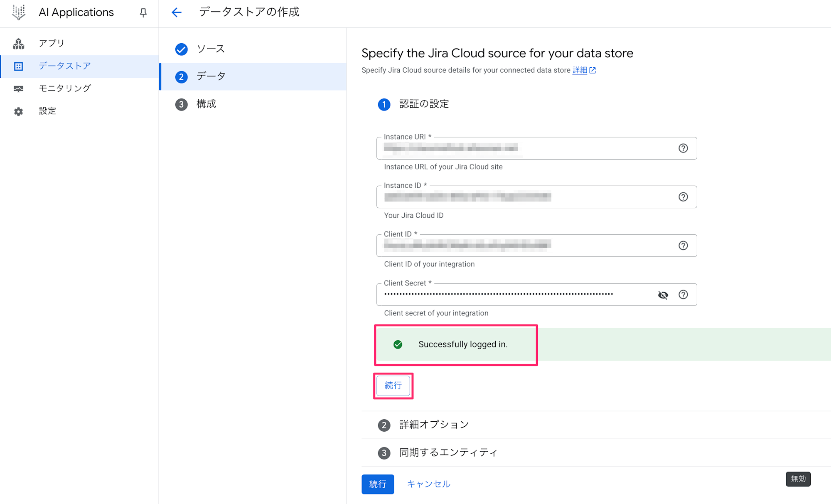Expand the 認証の設定 section header
This screenshot has height=504, width=831.
[x=424, y=104]
